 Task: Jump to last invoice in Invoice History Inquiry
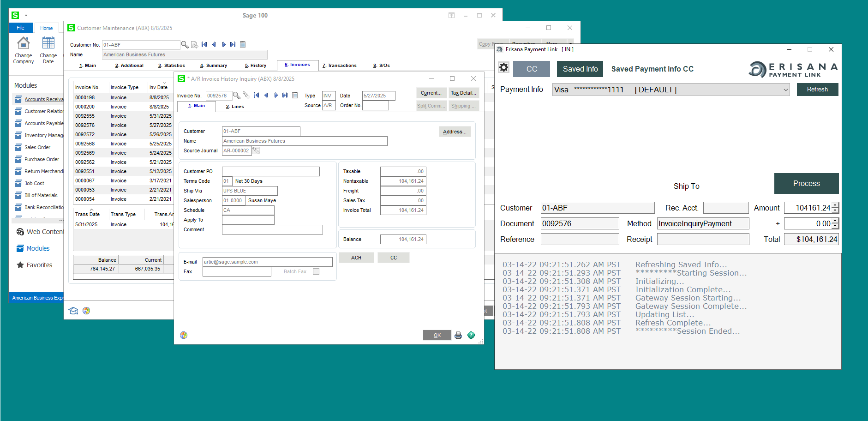point(285,96)
